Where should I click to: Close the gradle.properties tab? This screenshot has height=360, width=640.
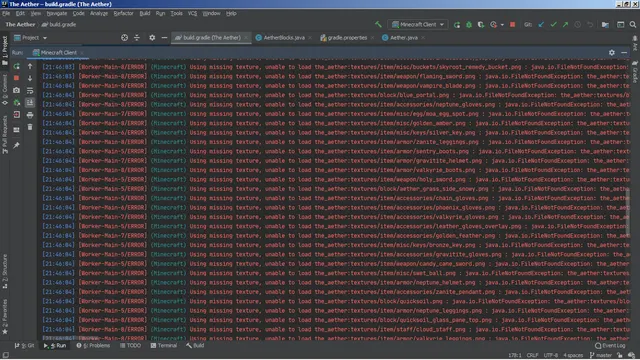pos(372,38)
